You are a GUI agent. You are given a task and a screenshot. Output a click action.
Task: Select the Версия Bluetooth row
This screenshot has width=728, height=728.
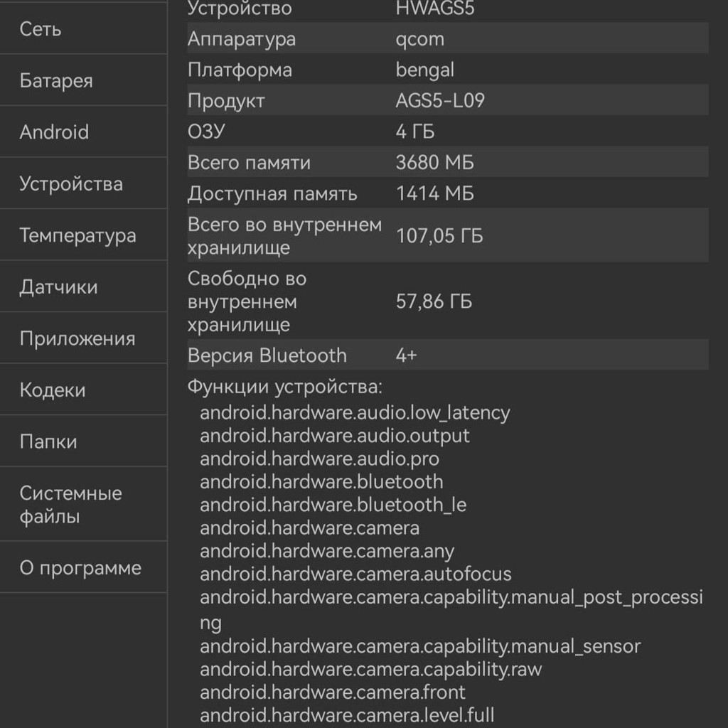click(448, 355)
